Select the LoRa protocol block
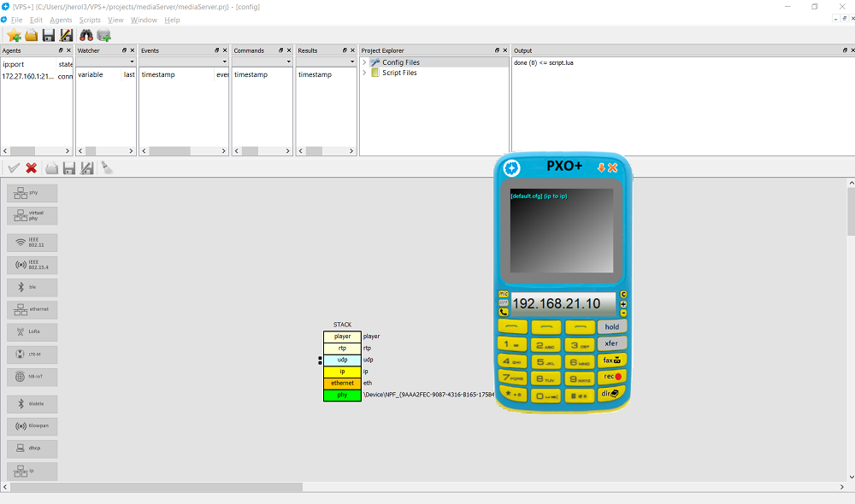855x504 pixels. (32, 331)
